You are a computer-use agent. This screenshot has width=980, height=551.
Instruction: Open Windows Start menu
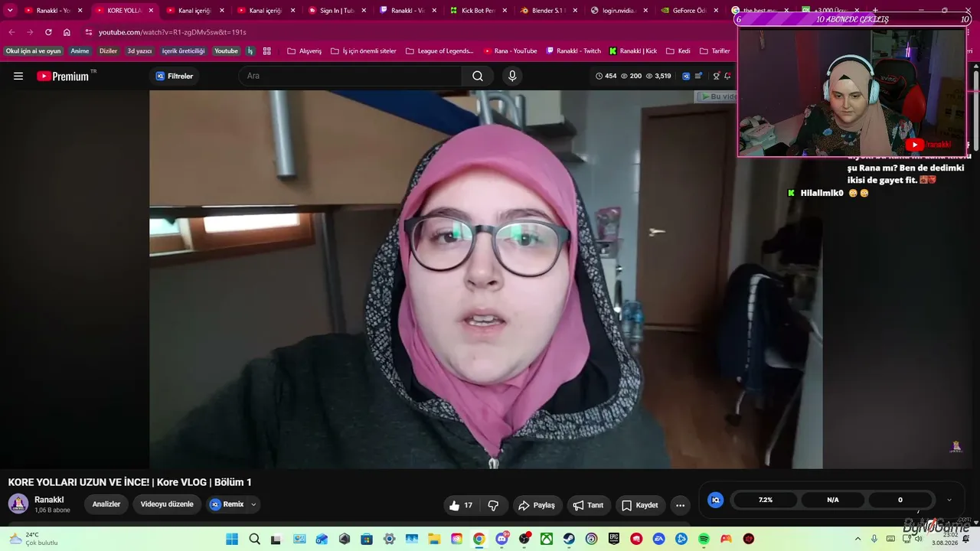point(232,539)
